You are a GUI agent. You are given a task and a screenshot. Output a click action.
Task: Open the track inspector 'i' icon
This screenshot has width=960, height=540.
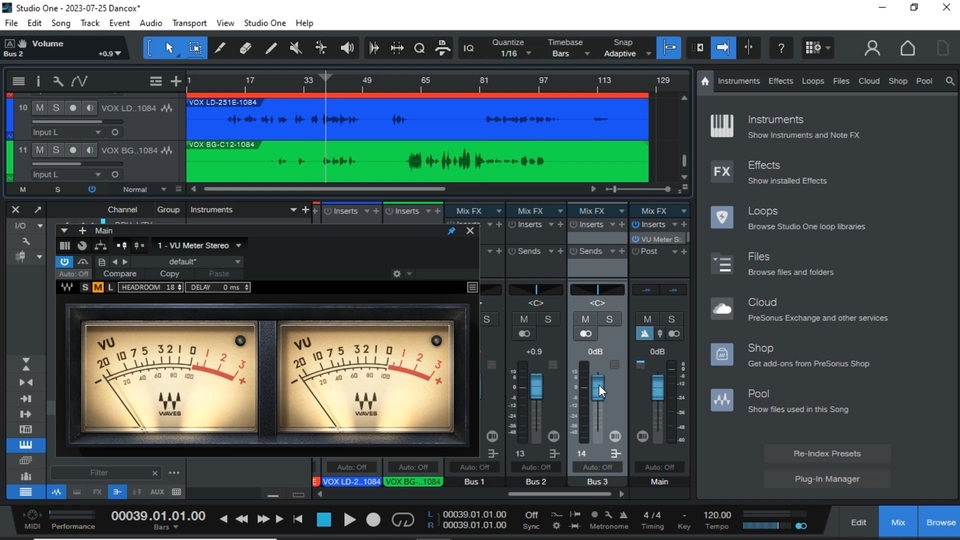pos(38,81)
